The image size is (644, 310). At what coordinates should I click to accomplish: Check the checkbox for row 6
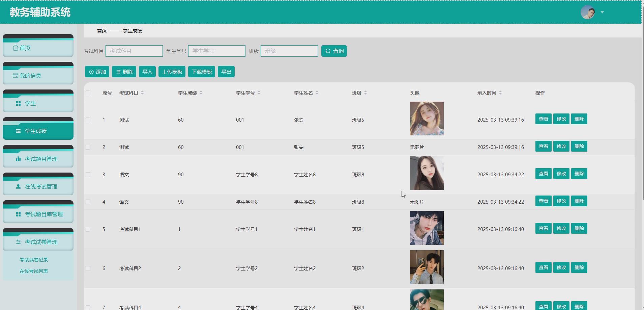(x=88, y=268)
